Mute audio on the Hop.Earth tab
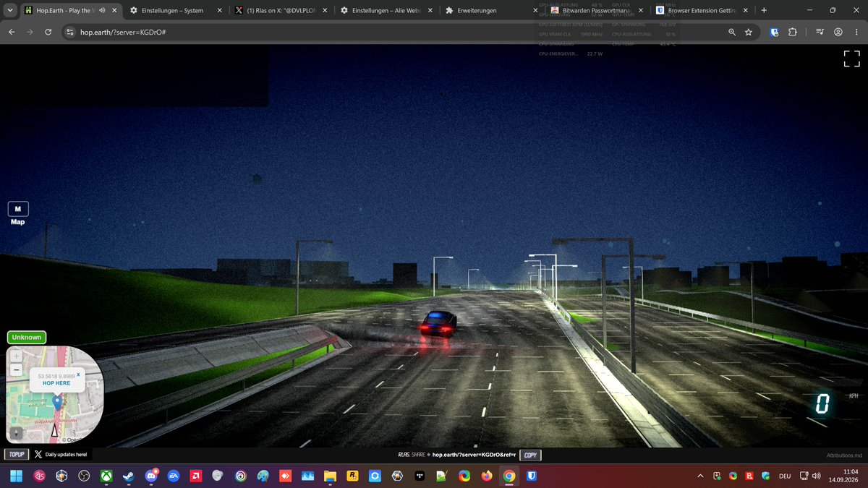The image size is (868, 488). pyautogui.click(x=102, y=11)
